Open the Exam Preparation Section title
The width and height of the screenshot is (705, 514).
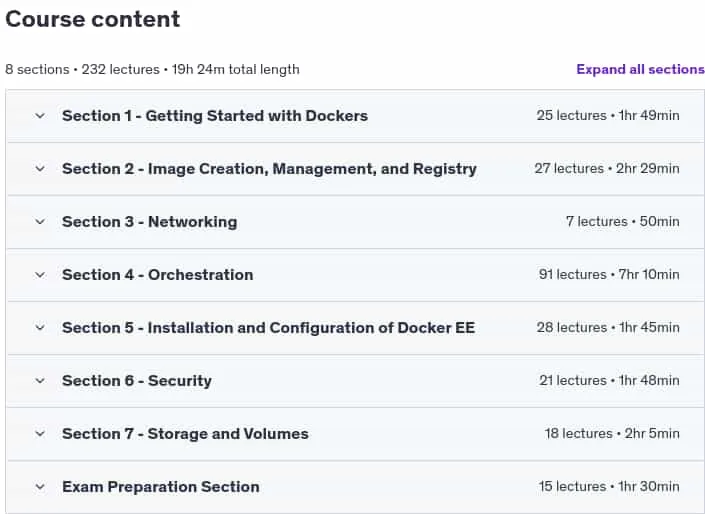pos(161,487)
